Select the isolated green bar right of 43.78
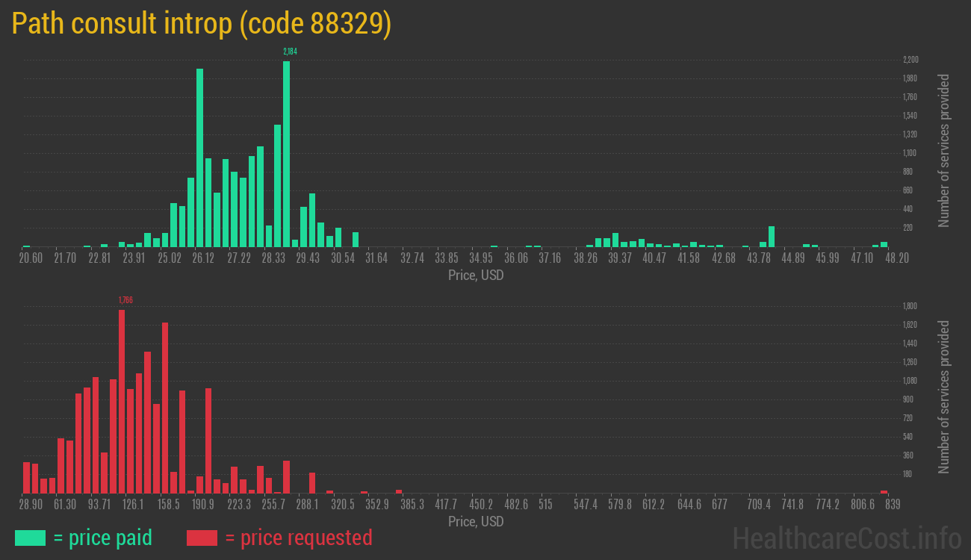Screen dimensions: 971x560 point(772,237)
